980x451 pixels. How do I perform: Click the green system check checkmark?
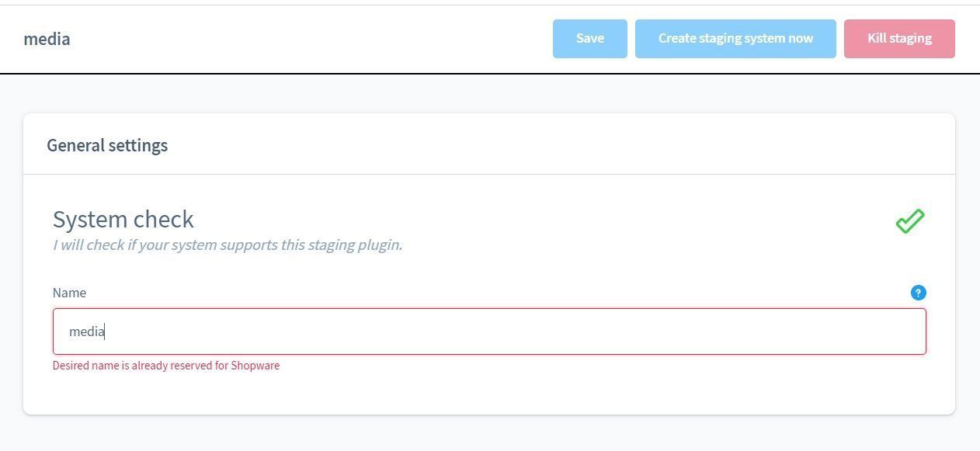910,221
